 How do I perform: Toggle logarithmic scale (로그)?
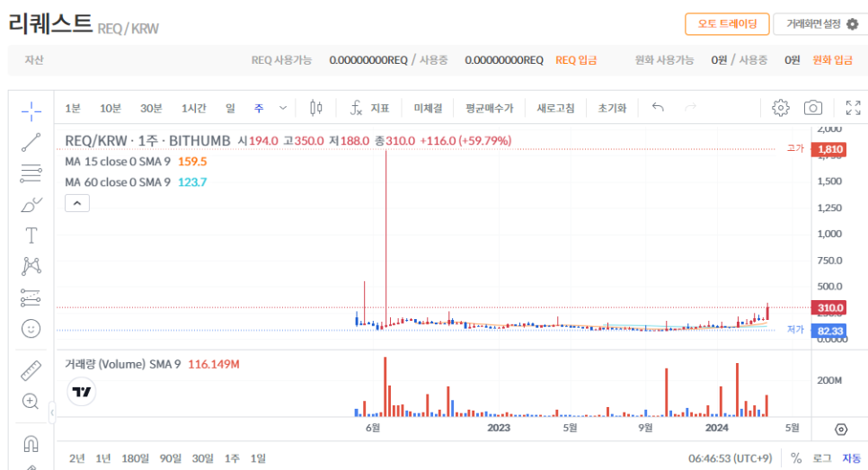[821, 458]
